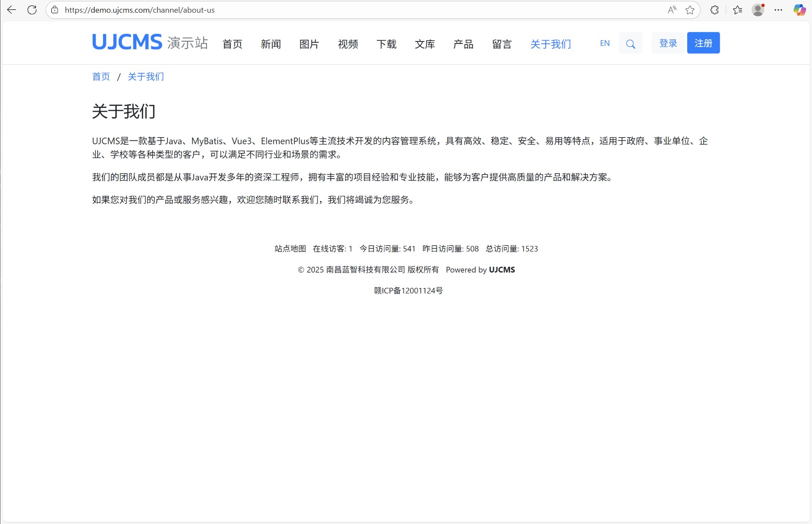Open 文库 navigation item

tap(425, 44)
